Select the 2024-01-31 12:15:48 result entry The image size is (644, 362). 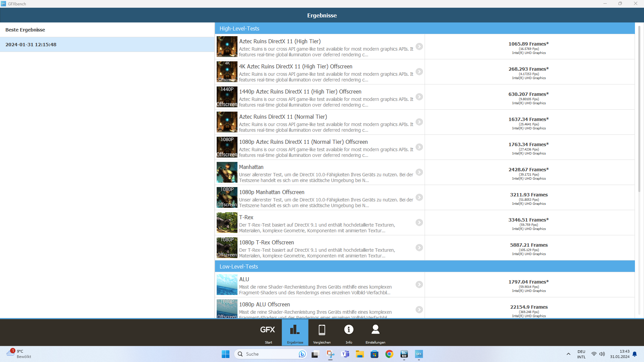pyautogui.click(x=107, y=45)
